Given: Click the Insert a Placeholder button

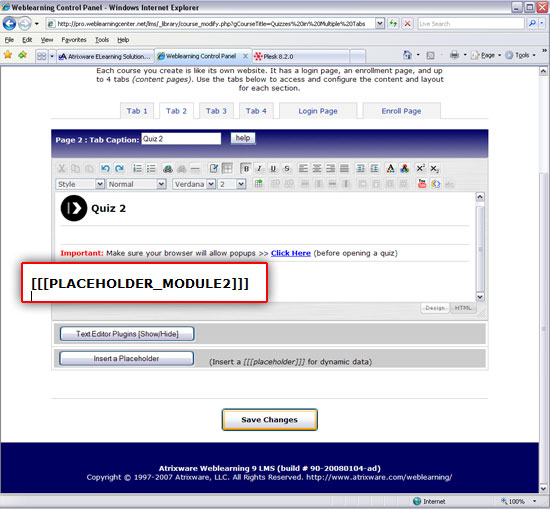Looking at the screenshot, I should click(x=126, y=358).
